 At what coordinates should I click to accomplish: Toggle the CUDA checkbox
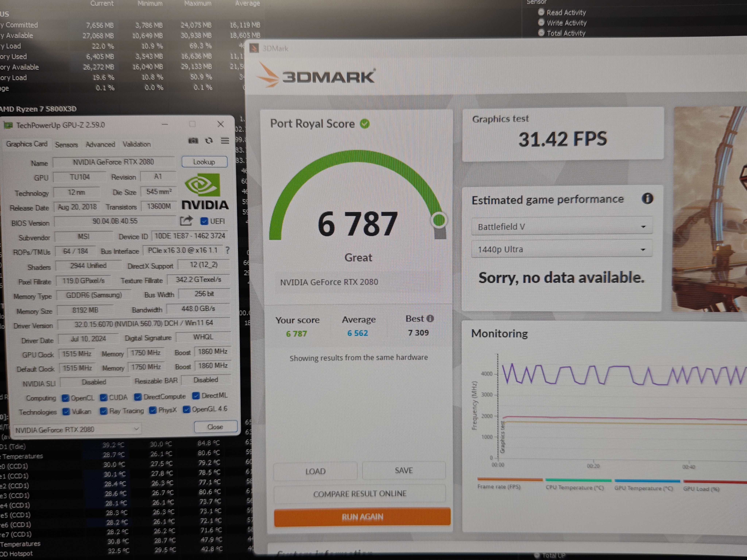click(104, 397)
